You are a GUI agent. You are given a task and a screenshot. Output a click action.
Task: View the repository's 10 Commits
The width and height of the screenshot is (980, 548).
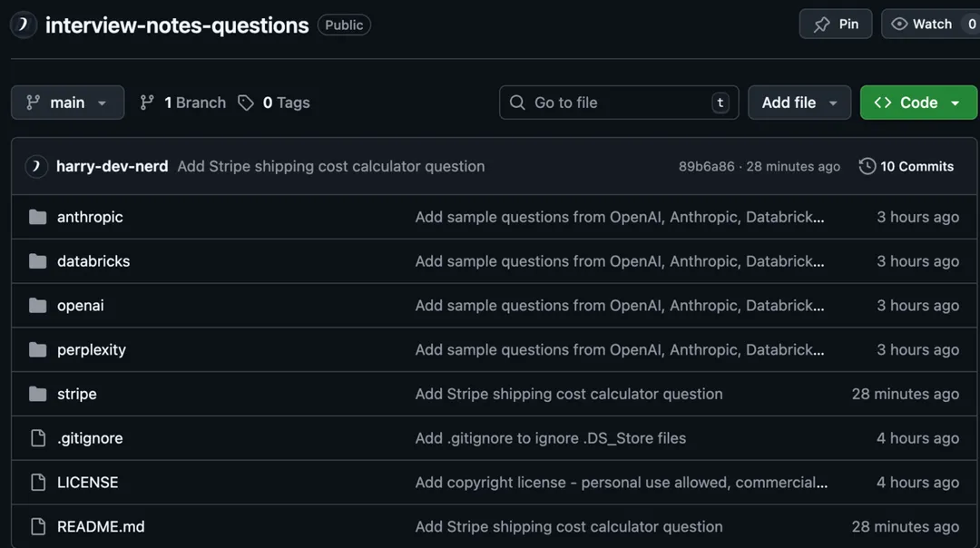click(x=916, y=166)
